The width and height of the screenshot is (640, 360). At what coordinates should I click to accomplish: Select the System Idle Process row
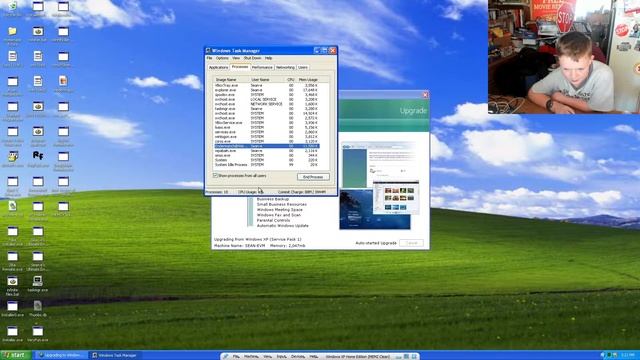coord(267,164)
